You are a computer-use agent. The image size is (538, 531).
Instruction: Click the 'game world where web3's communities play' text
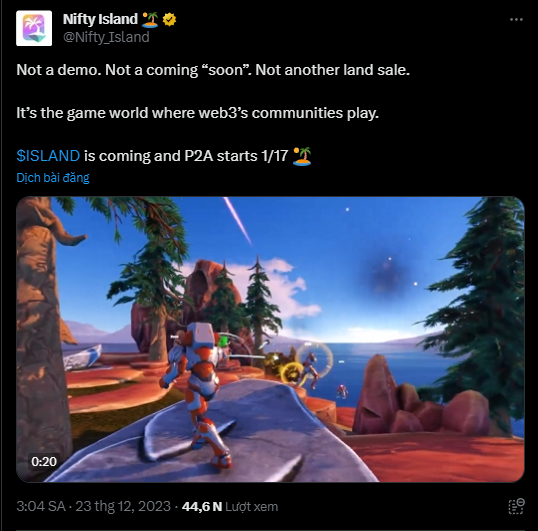pyautogui.click(x=223, y=113)
